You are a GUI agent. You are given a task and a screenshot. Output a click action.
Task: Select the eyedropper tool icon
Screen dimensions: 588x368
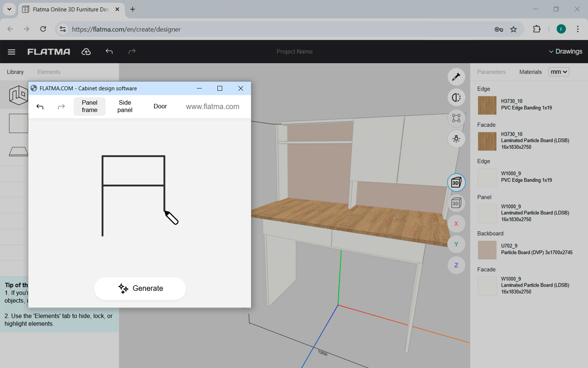tap(456, 77)
